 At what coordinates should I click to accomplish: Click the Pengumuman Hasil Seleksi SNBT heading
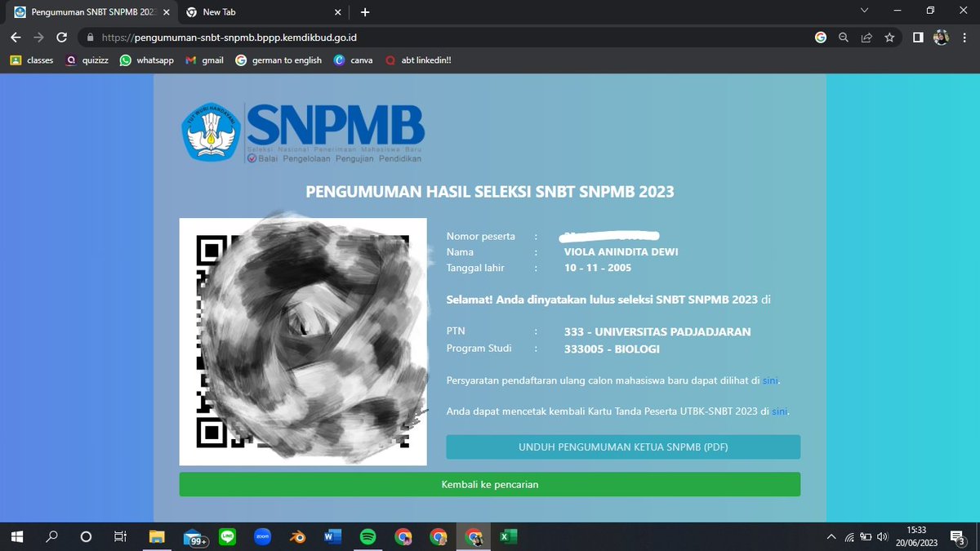pyautogui.click(x=490, y=192)
